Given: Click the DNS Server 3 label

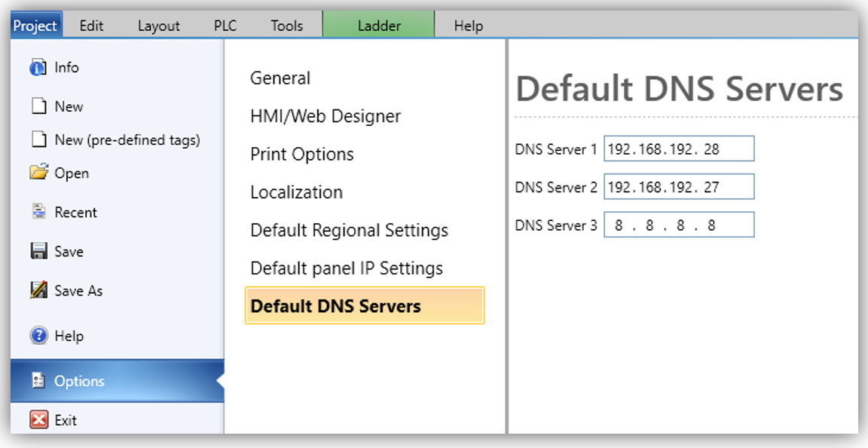Looking at the screenshot, I should [556, 226].
